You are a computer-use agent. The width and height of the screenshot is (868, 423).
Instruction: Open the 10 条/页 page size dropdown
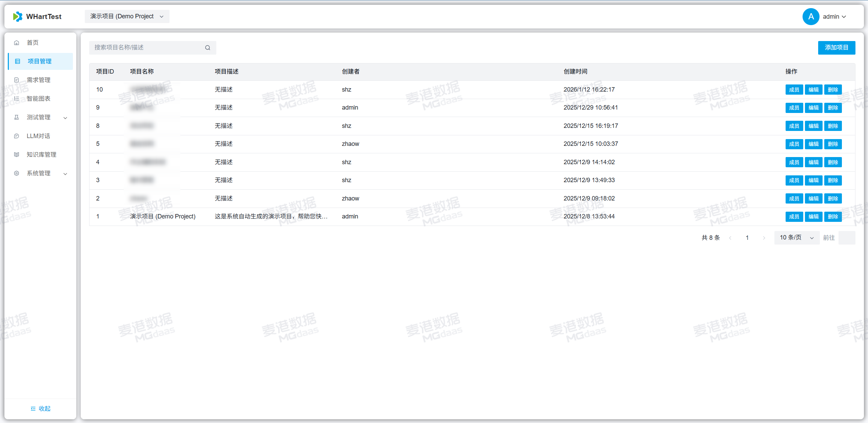(796, 238)
